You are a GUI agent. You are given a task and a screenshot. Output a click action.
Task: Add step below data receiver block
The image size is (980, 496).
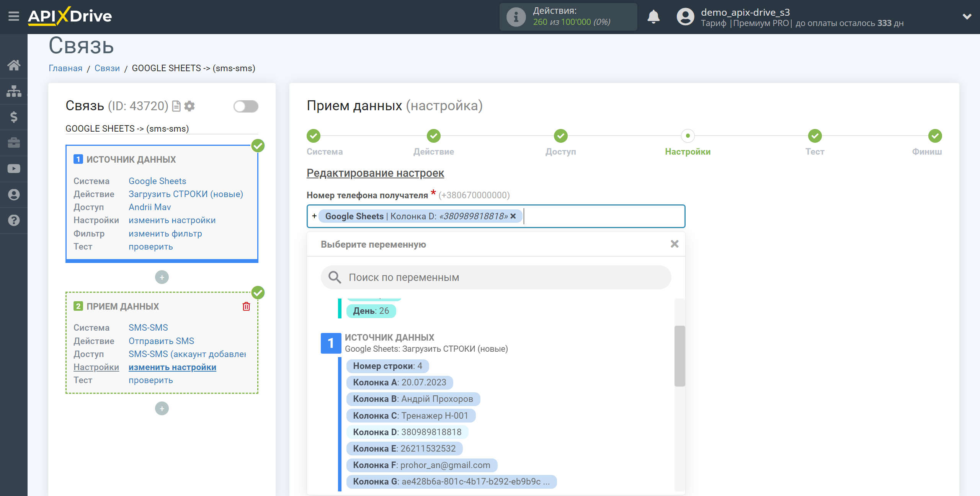point(162,408)
